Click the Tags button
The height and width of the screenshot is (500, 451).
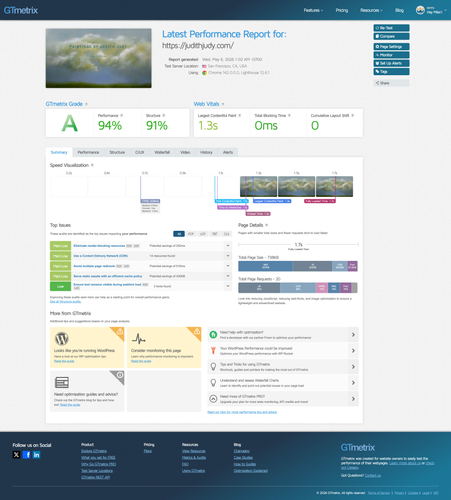[x=391, y=72]
